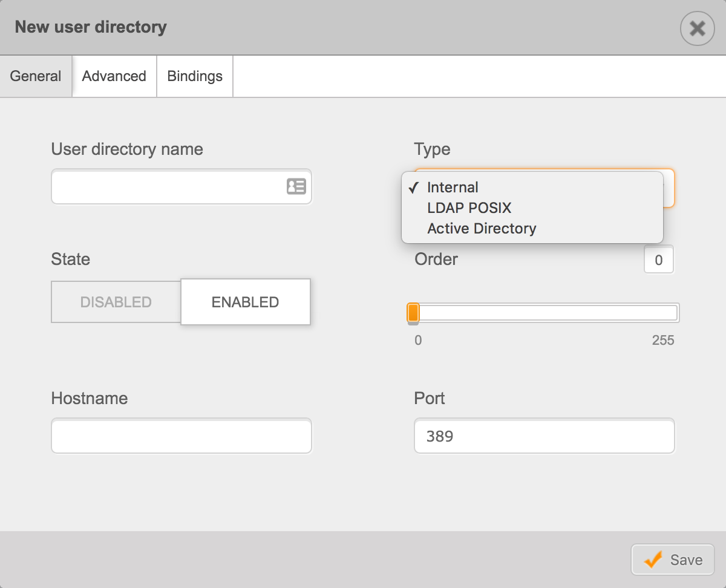
Task: Open the Advanced tab
Action: coord(114,76)
